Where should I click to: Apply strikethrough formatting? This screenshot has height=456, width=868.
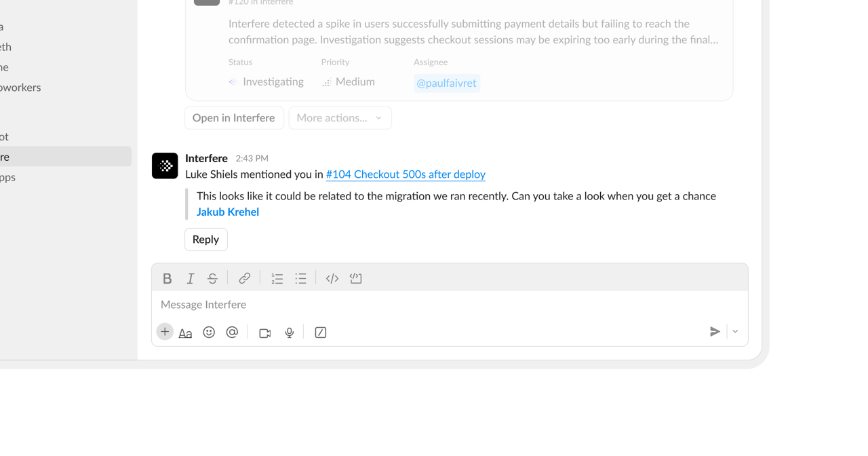pos(212,278)
